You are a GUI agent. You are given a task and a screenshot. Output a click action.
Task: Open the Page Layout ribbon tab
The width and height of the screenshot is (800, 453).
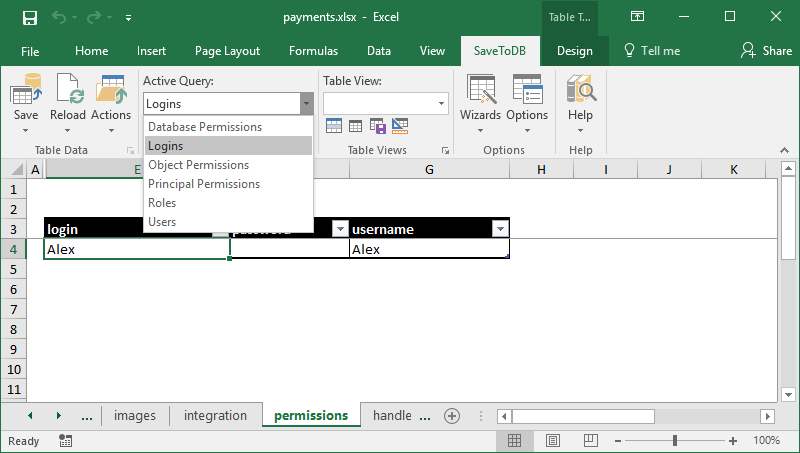coord(227,51)
